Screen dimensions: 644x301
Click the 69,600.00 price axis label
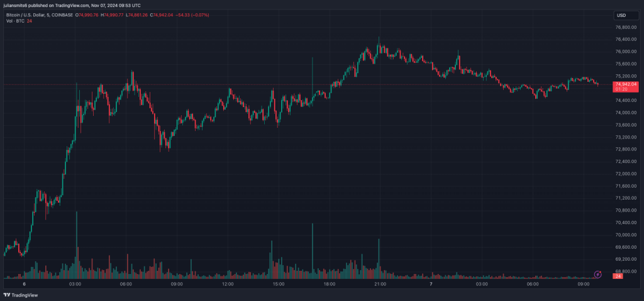626,247
